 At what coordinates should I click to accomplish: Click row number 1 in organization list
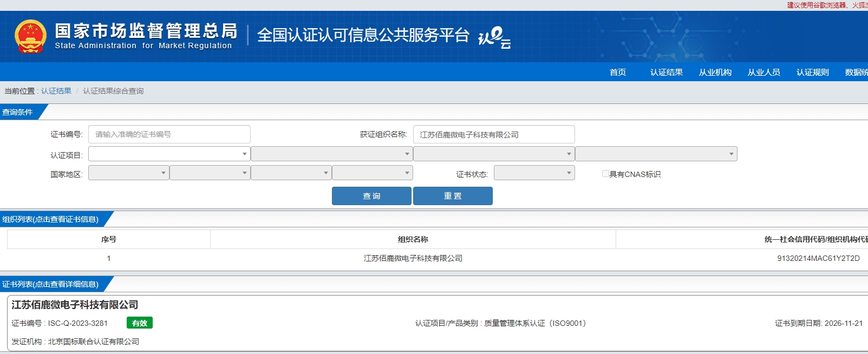[x=109, y=258]
